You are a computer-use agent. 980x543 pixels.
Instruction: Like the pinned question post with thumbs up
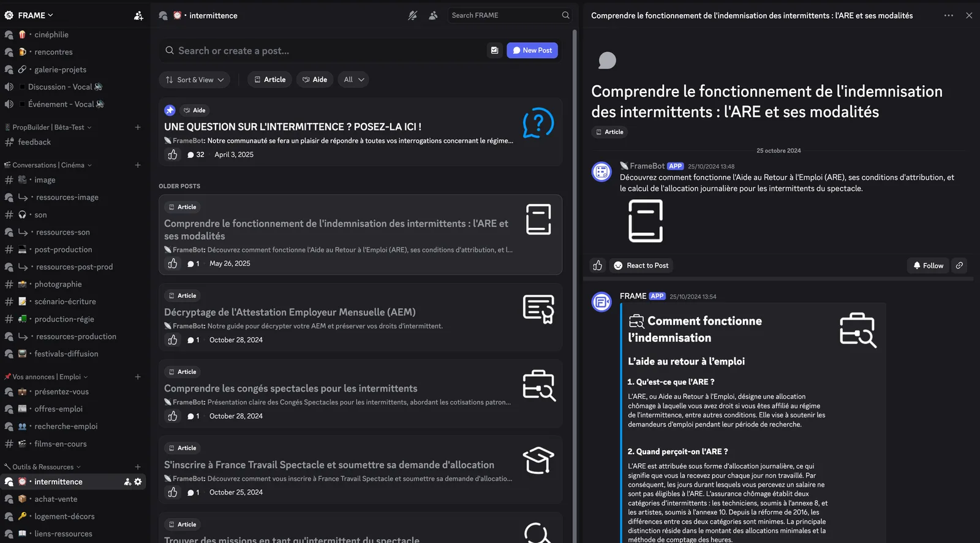(x=173, y=154)
